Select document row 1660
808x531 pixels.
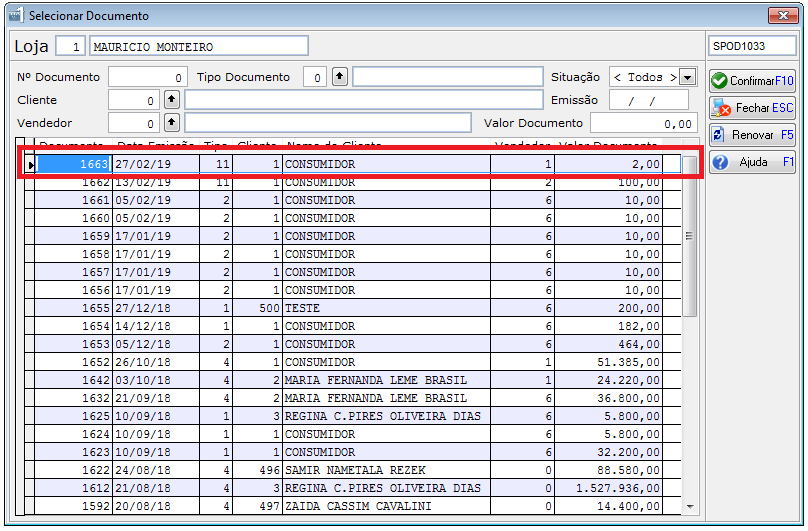point(353,218)
